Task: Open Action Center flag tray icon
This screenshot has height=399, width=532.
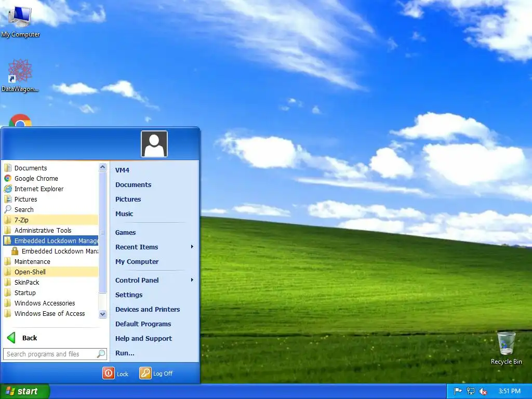Action: [x=458, y=391]
